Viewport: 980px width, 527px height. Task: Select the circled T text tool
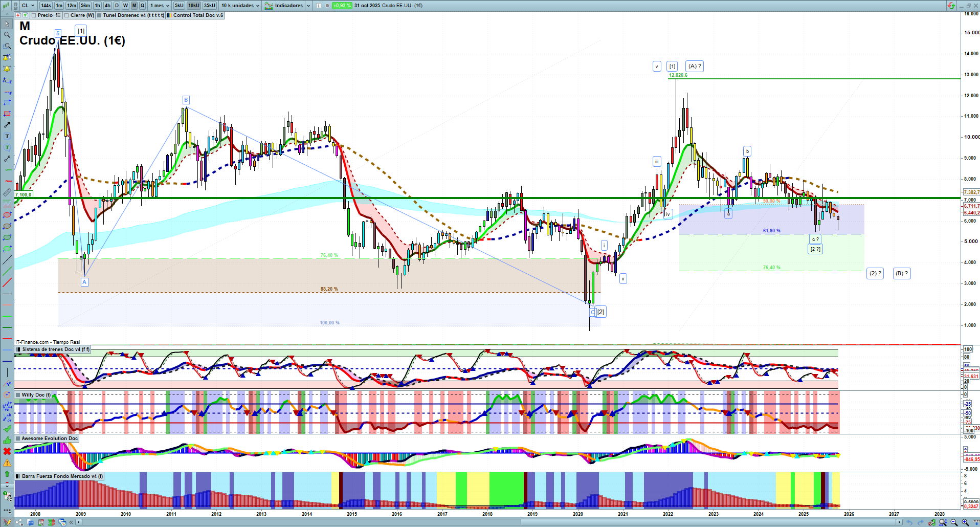coord(7,147)
